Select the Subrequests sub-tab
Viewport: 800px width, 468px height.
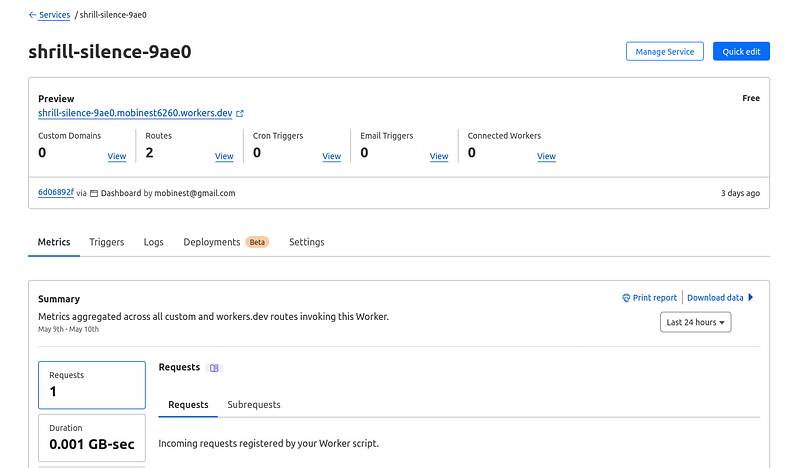coord(254,405)
